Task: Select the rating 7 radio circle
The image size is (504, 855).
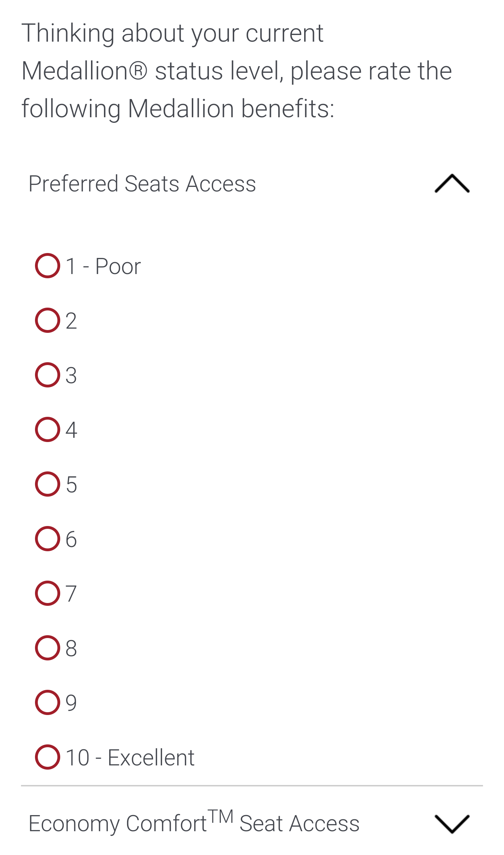Action: (48, 593)
